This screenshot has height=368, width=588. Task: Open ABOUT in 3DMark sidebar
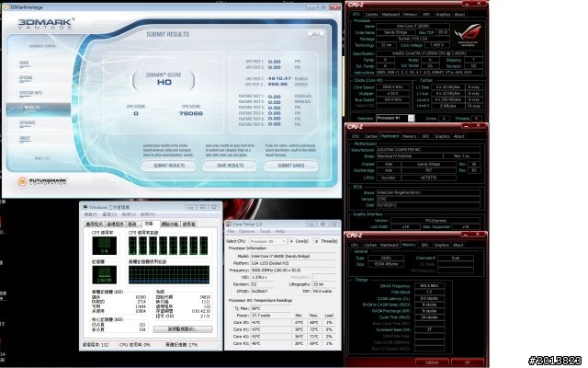(25, 138)
